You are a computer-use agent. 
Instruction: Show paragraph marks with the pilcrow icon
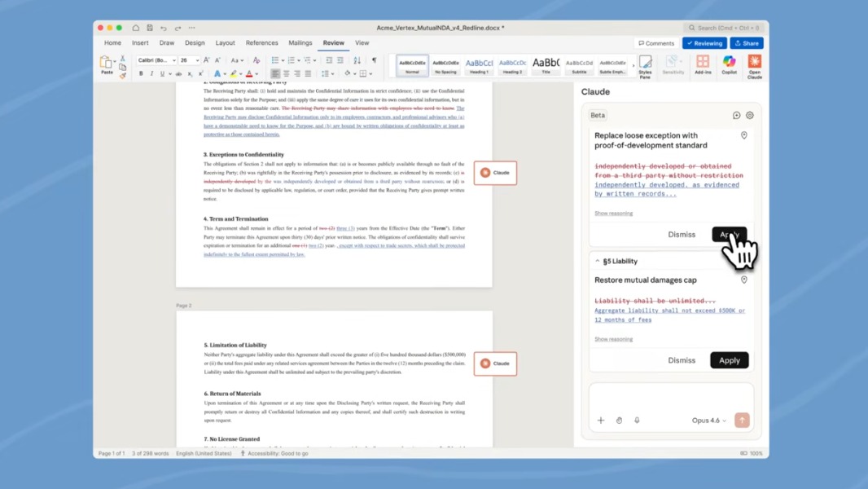click(x=374, y=59)
